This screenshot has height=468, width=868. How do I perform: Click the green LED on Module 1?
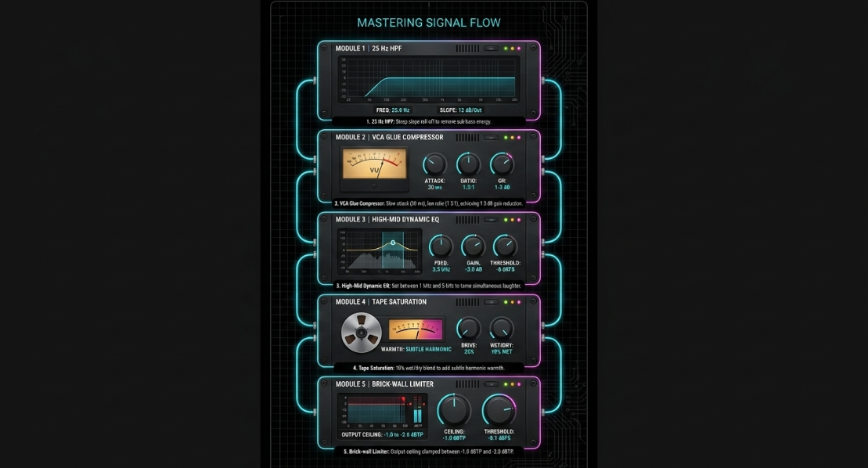506,49
